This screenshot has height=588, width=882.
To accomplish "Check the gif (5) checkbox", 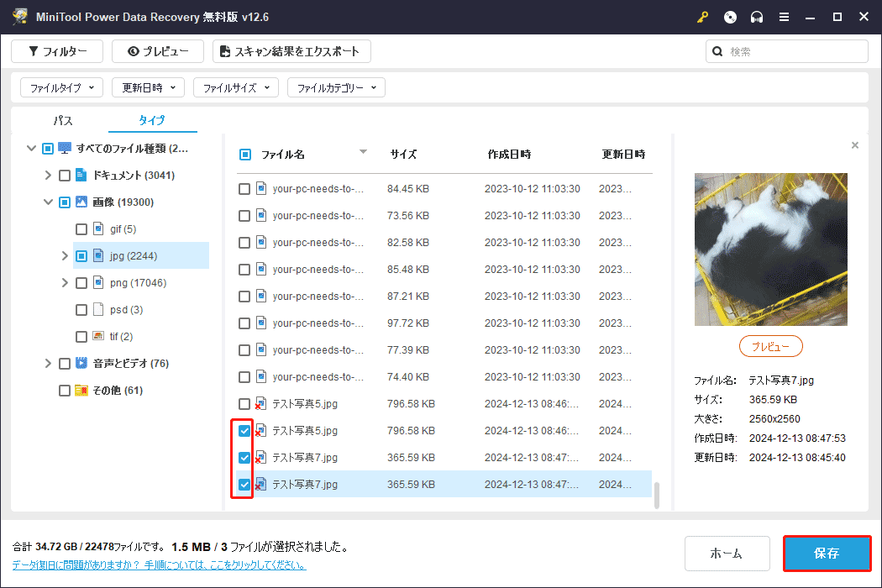I will click(81, 229).
